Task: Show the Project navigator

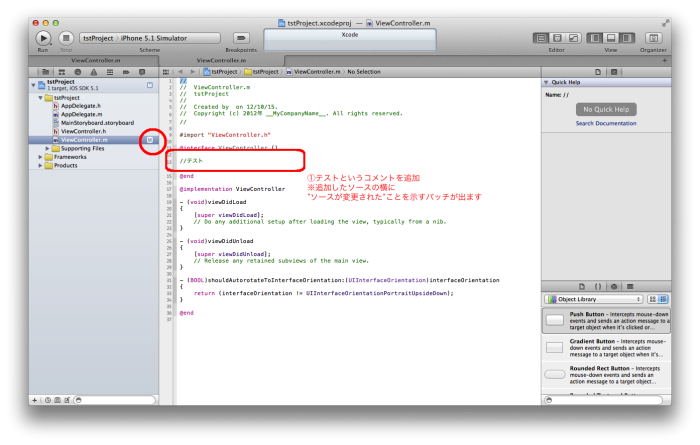Action: (46, 72)
